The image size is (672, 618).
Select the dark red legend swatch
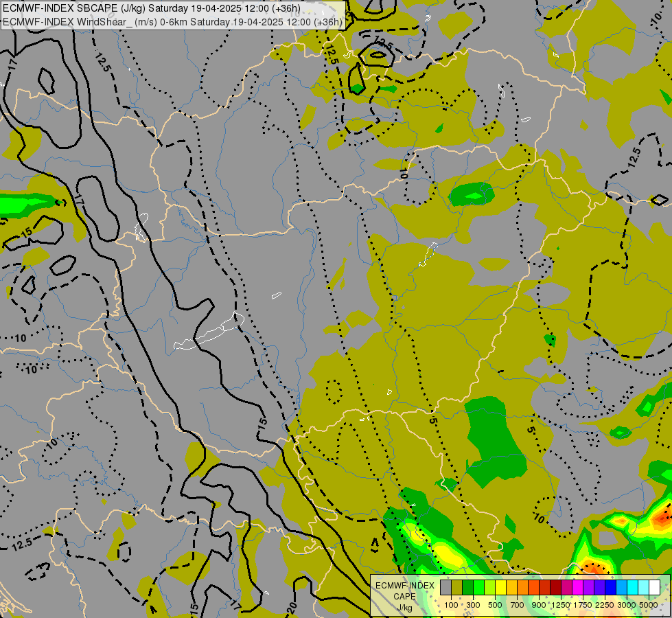[x=555, y=588]
